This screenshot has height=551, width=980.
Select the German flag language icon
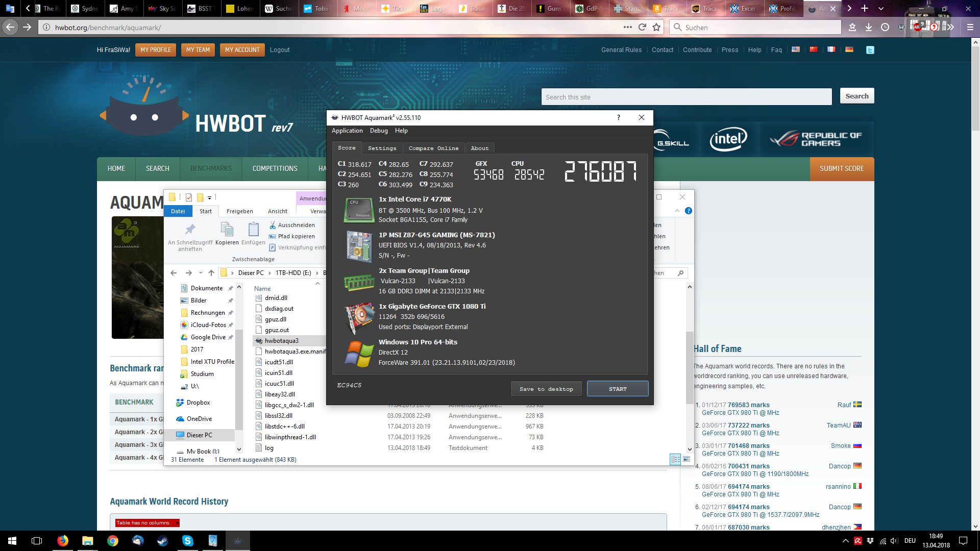point(849,49)
